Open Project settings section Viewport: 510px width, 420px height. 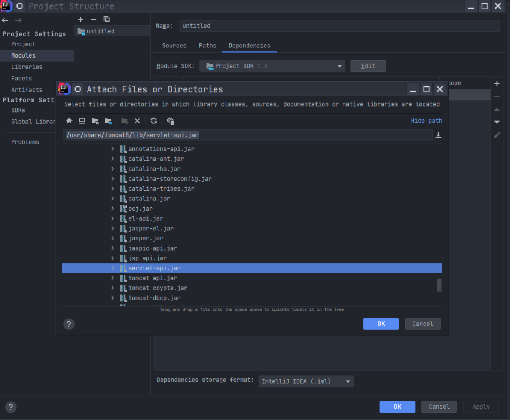(23, 44)
